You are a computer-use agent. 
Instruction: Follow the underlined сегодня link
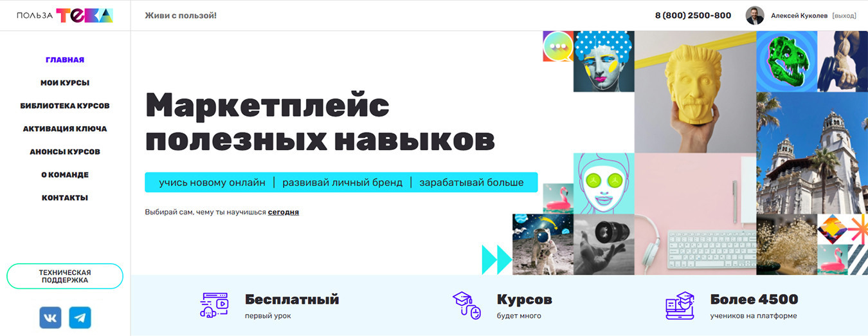(283, 212)
